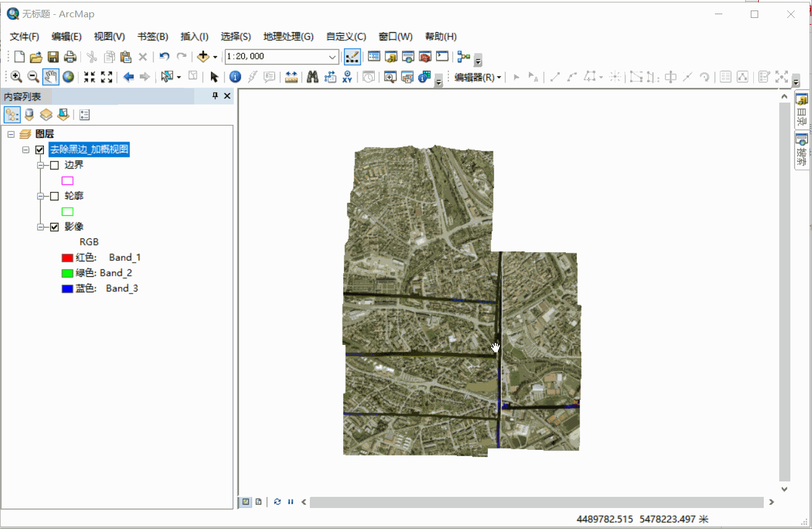Image resolution: width=812 pixels, height=529 pixels.
Task: Switch to Data View button
Action: pos(246,502)
